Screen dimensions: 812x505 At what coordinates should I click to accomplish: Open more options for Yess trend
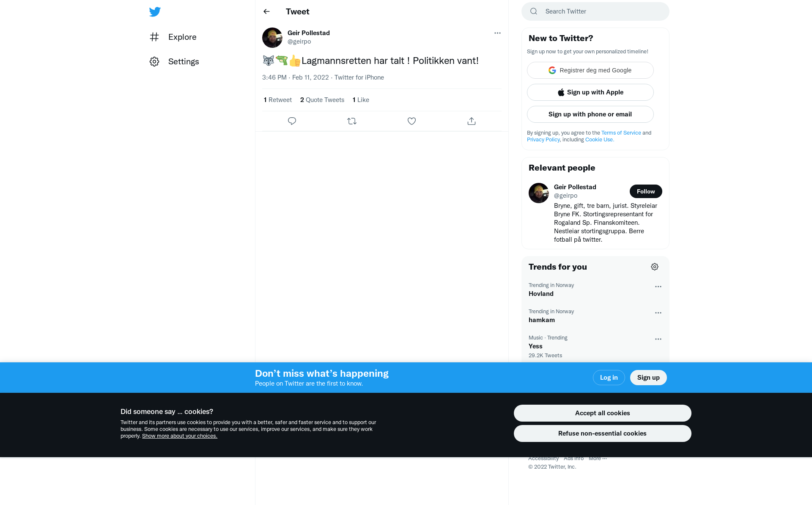pos(658,339)
